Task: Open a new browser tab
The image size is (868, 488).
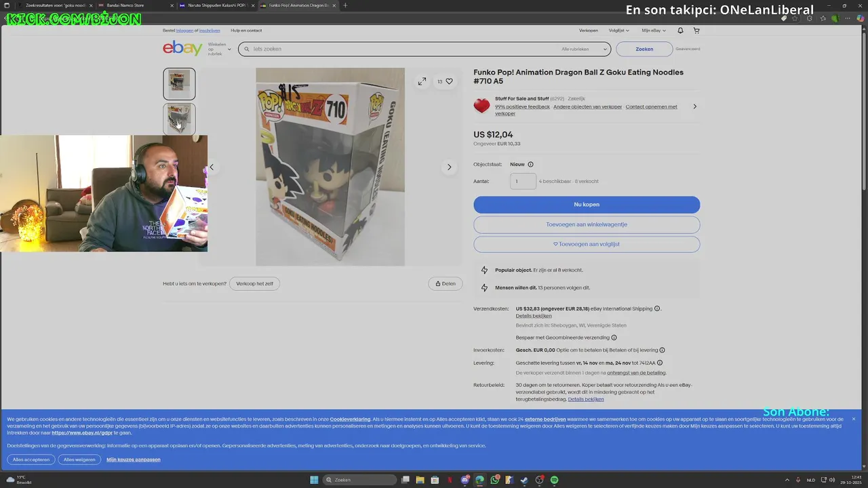Action: [345, 5]
